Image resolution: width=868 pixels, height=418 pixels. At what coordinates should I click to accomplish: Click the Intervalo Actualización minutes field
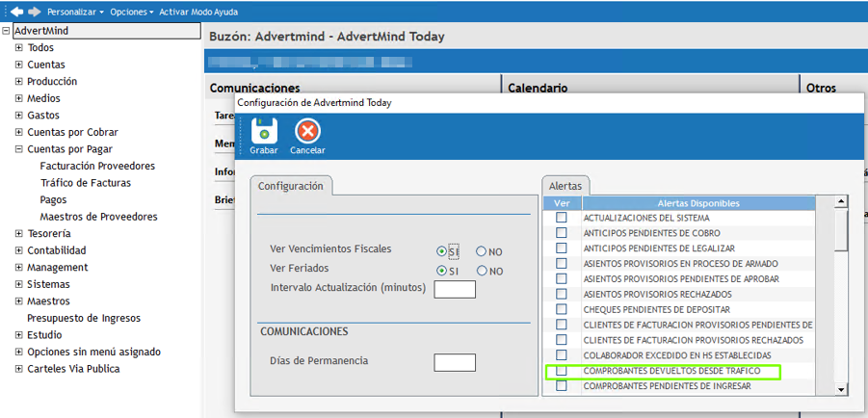tap(455, 289)
